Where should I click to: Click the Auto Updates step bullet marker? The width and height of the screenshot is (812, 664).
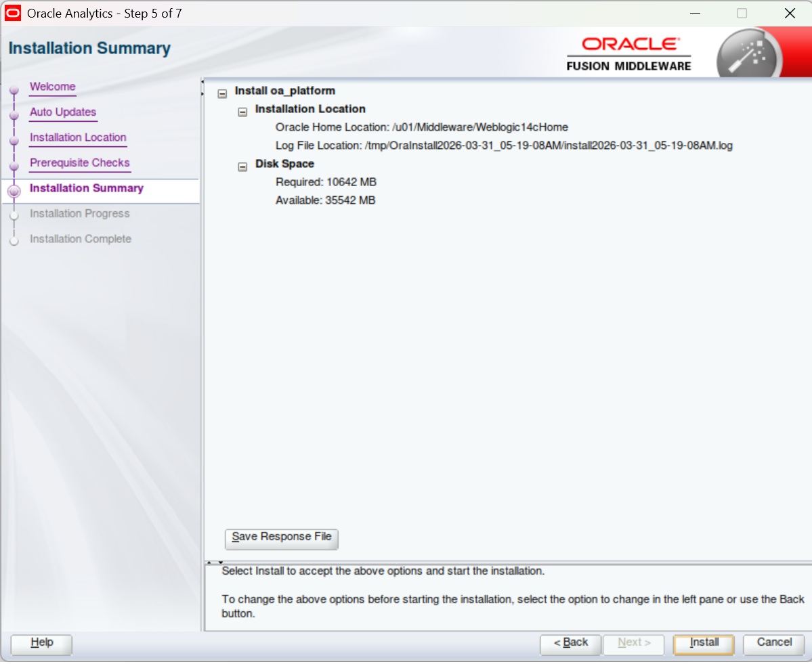[x=14, y=115]
